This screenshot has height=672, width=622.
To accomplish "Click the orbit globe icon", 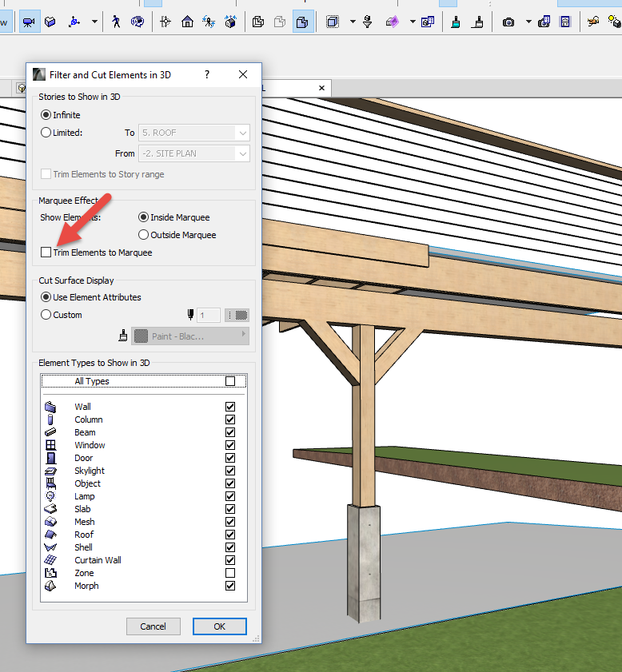I will pos(138,22).
